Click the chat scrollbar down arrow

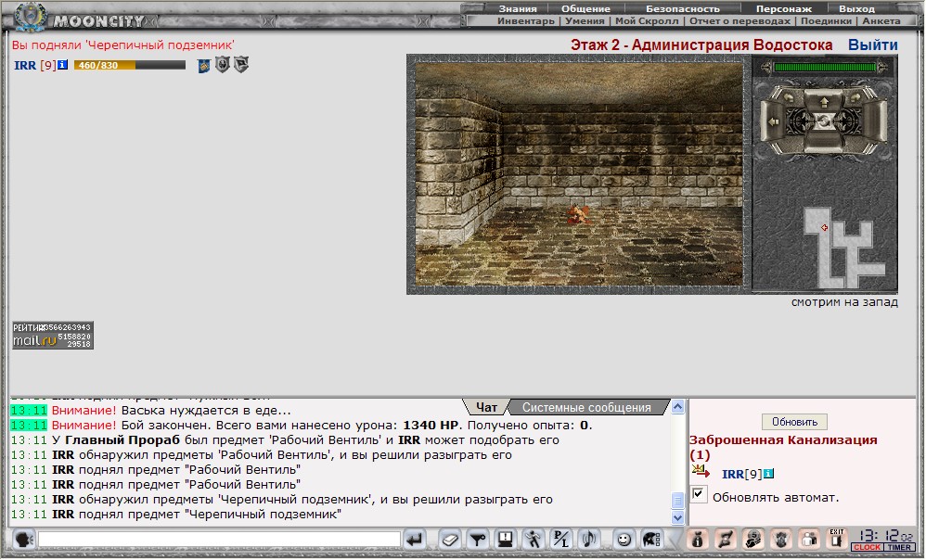point(678,518)
